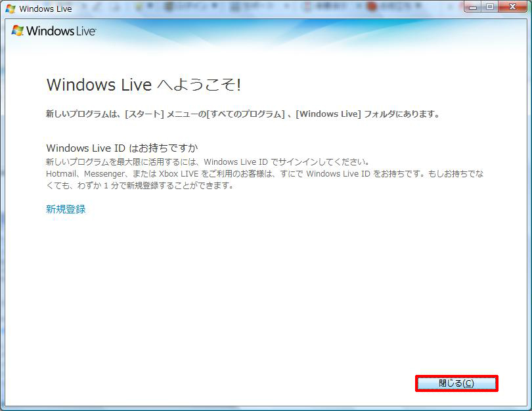Open the 新規登録 sign-up link
532x411 pixels.
(66, 209)
